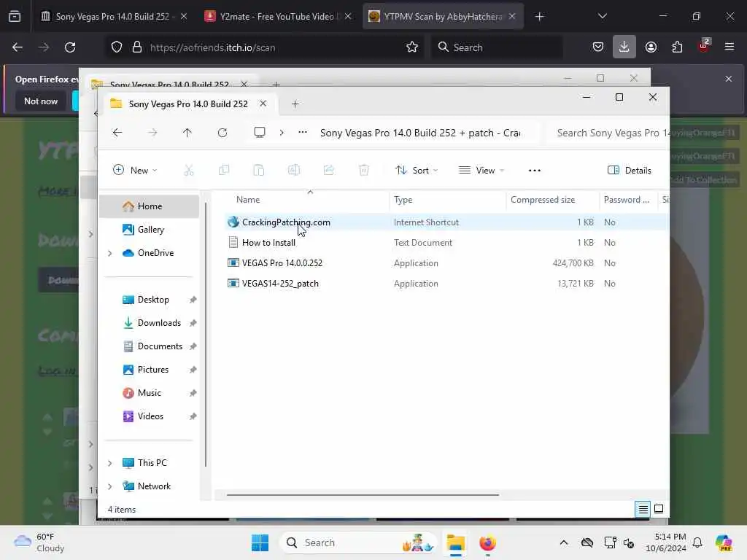Click the Cut scissors icon in Explorer toolbar
Viewport: 747px width, 560px height.
189,170
